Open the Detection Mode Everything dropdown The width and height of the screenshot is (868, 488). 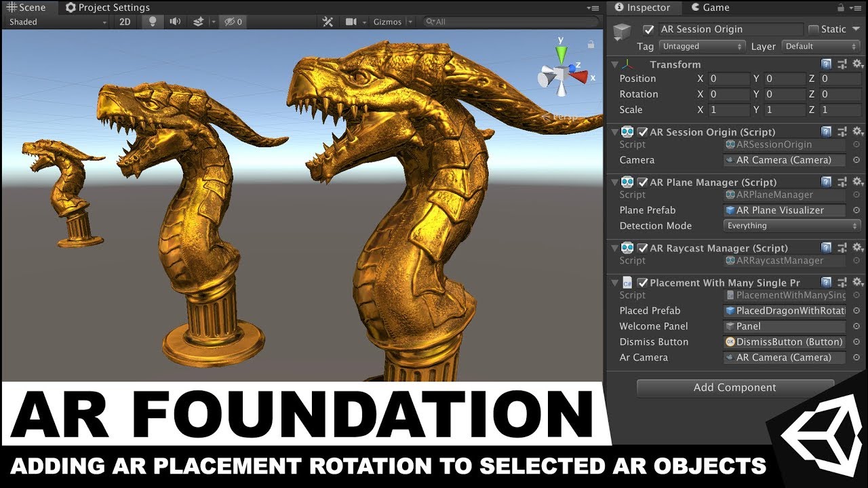[792, 226]
